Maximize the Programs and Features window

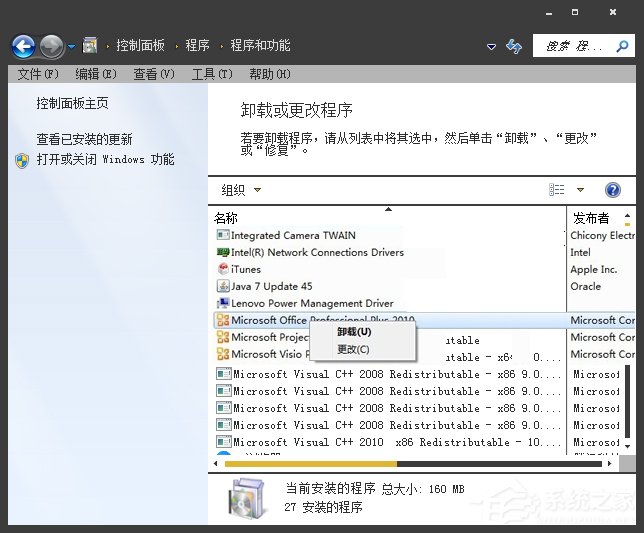coord(575,12)
